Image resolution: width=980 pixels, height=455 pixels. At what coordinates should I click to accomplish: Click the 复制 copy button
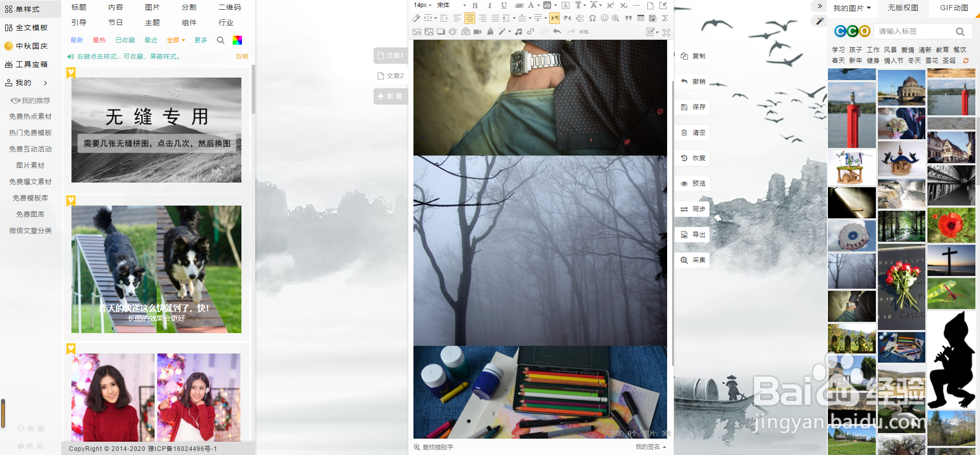[x=693, y=56]
